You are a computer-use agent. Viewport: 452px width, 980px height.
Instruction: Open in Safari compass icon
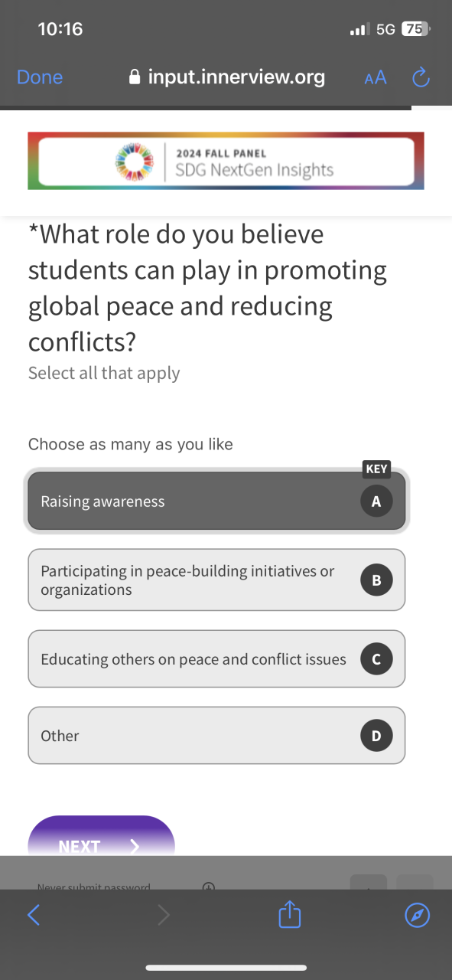[417, 915]
